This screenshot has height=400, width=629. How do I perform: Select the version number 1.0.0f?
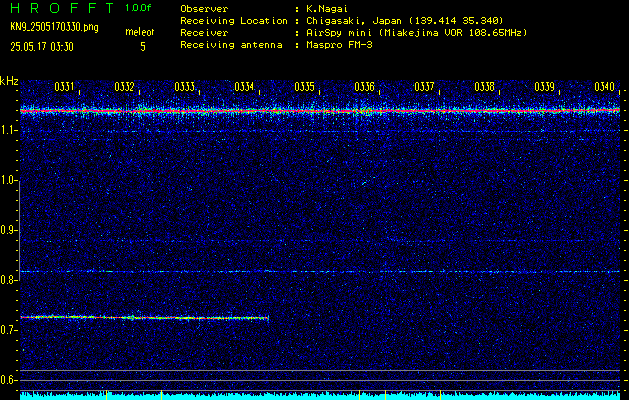coord(138,8)
